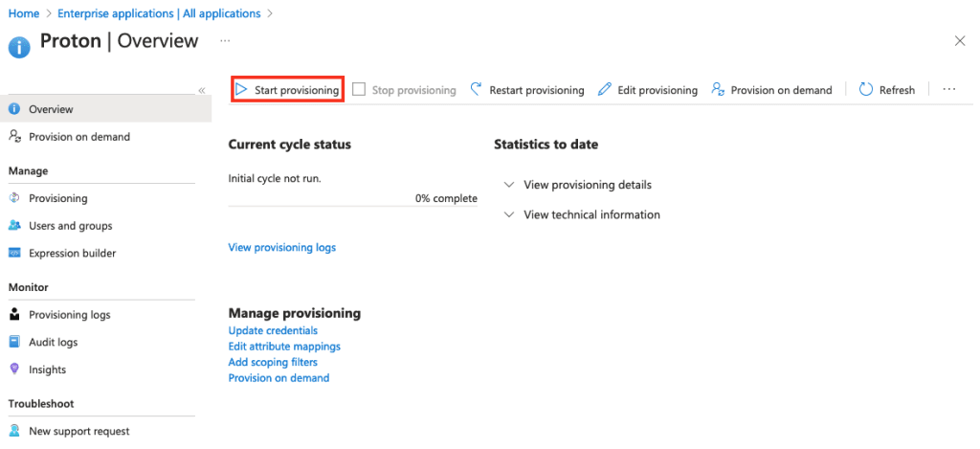
Task: Open the View provisioning logs link
Action: pyautogui.click(x=282, y=248)
